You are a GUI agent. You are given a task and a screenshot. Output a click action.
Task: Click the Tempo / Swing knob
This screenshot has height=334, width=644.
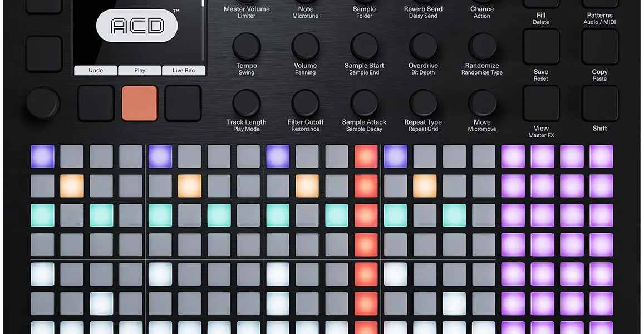point(247,46)
